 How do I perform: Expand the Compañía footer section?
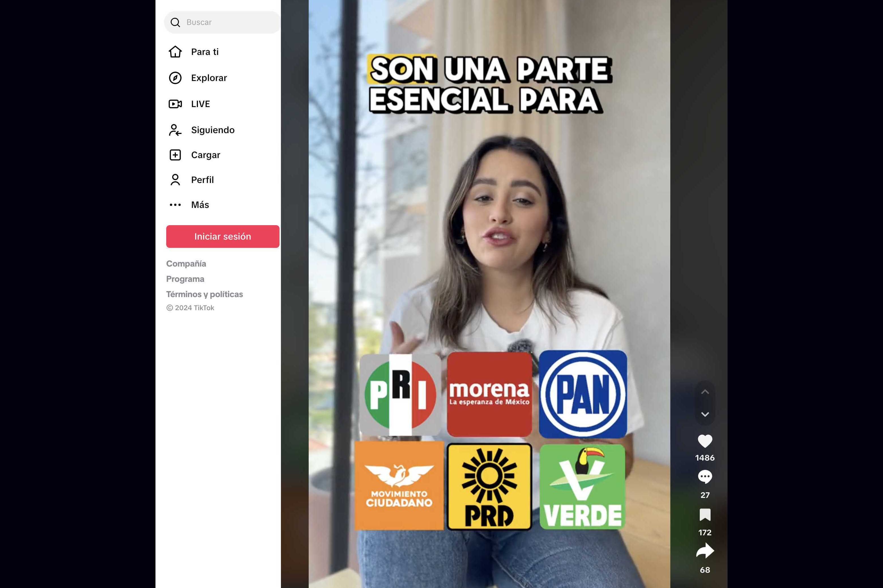tap(186, 264)
